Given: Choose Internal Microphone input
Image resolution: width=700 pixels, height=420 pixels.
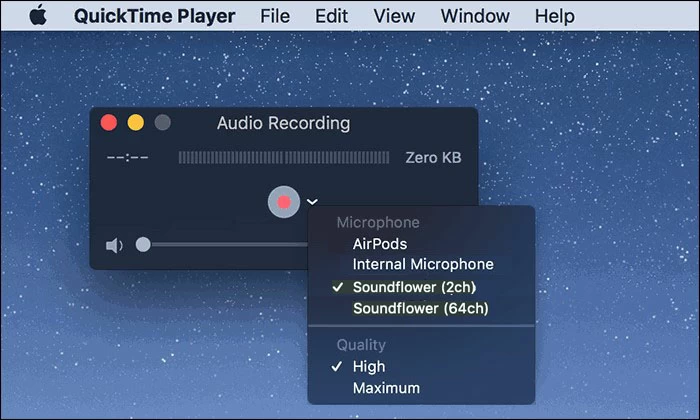Looking at the screenshot, I should click(423, 265).
